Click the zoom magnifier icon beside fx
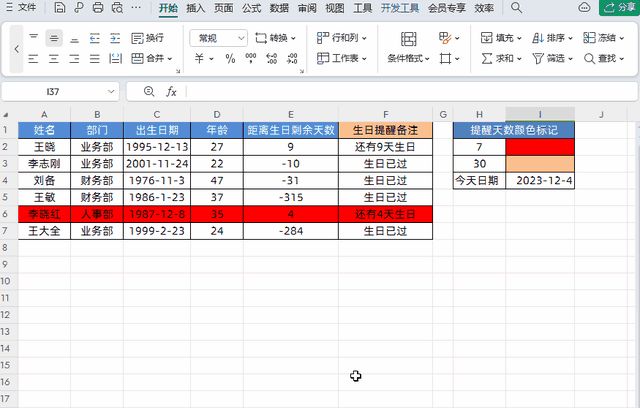Viewport: 640px width, 408px height. coord(149,91)
